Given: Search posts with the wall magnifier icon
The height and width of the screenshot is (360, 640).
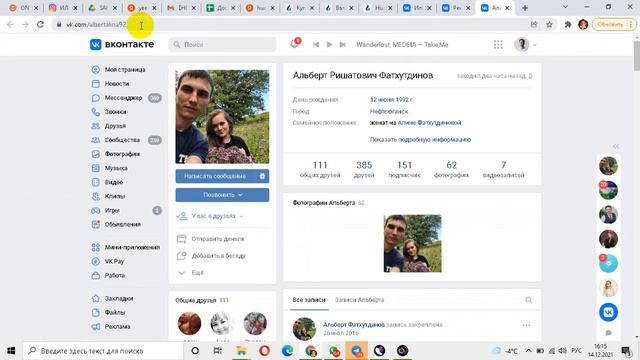Looking at the screenshot, I should (529, 300).
